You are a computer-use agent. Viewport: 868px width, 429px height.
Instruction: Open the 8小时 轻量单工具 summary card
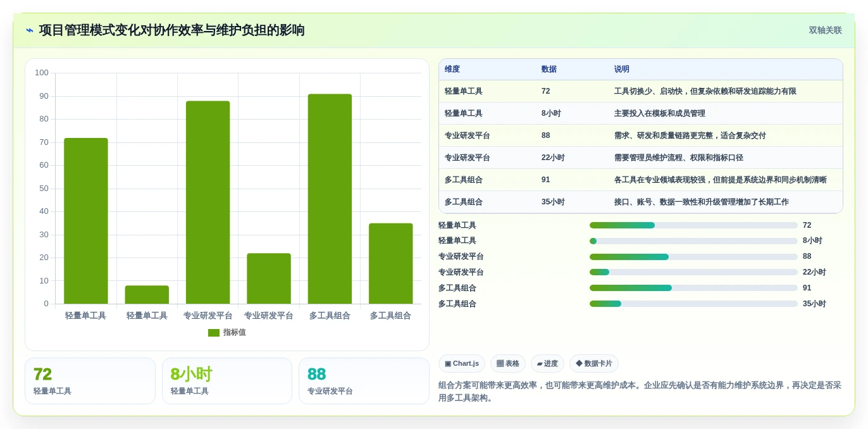[227, 381]
